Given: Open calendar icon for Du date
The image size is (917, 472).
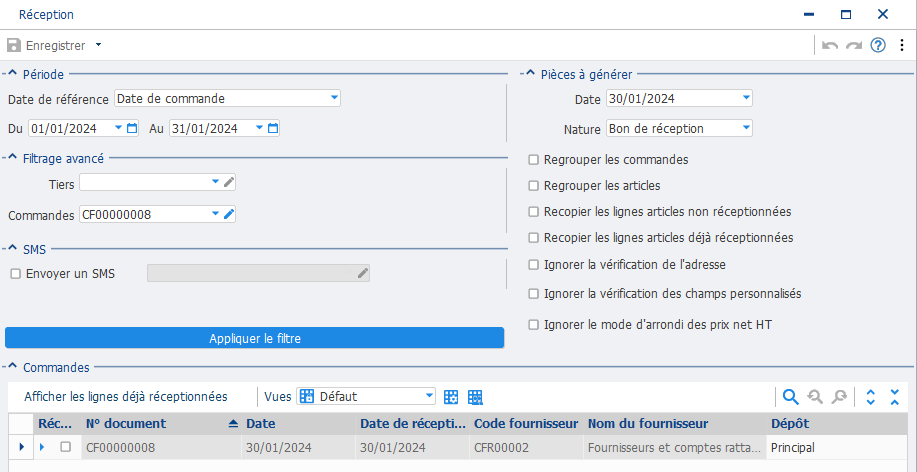Looking at the screenshot, I should (132, 128).
